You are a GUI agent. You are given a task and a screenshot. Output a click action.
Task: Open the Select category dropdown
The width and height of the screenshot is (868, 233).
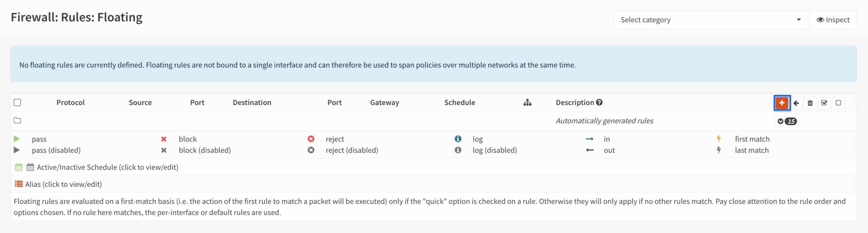pos(710,20)
